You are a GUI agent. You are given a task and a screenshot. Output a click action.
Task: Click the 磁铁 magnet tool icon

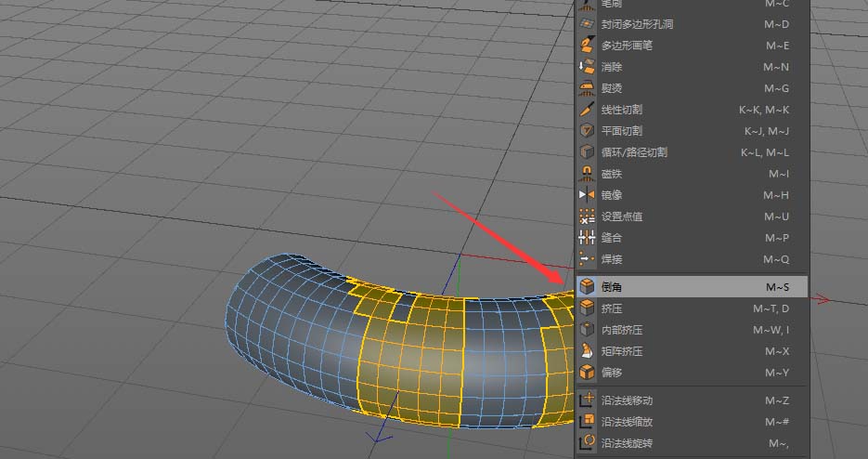[587, 174]
